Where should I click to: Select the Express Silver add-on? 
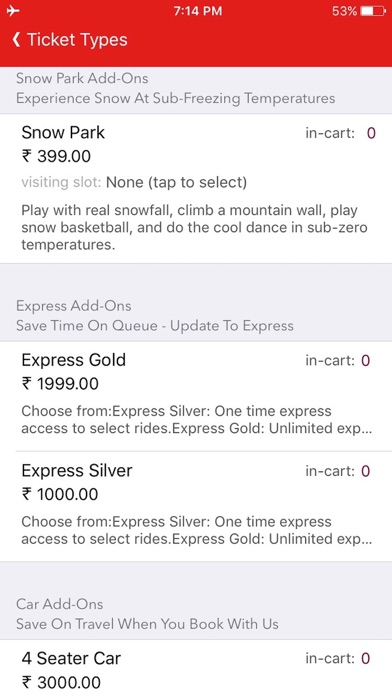[x=196, y=506]
